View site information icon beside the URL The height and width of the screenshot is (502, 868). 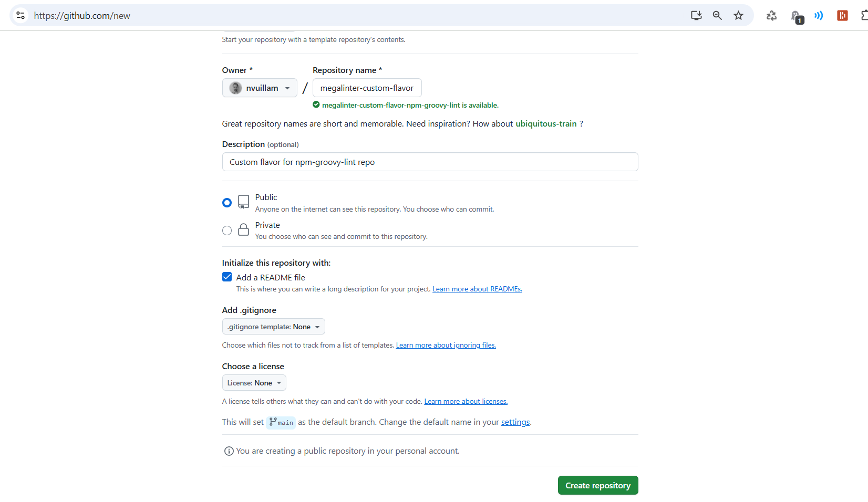pos(20,16)
